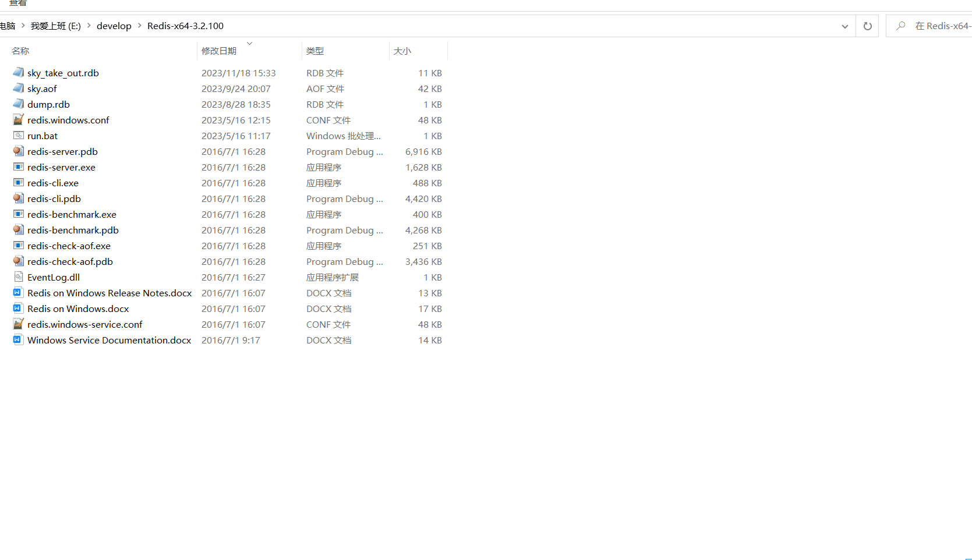The width and height of the screenshot is (972, 560).
Task: Sort by the 名称 column header
Action: point(20,51)
